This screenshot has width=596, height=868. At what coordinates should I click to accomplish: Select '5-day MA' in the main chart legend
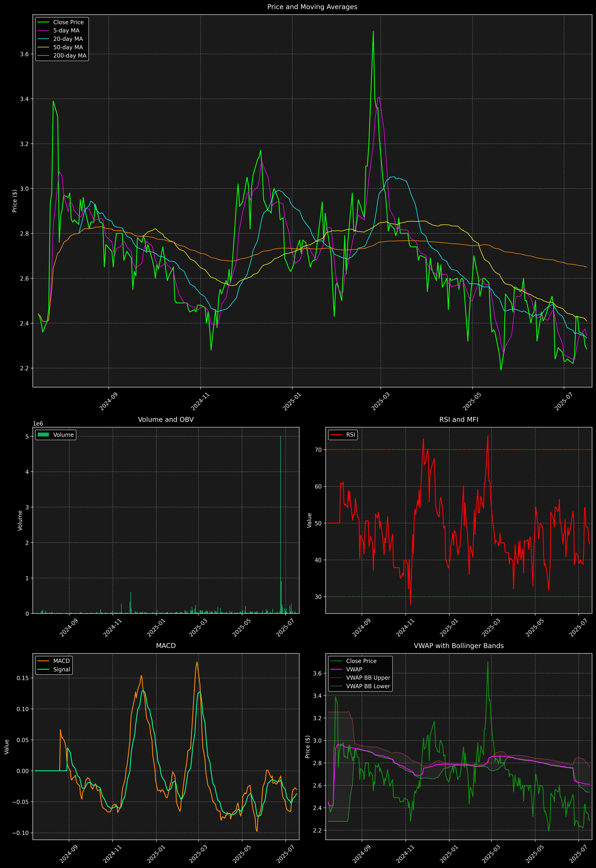coord(66,31)
